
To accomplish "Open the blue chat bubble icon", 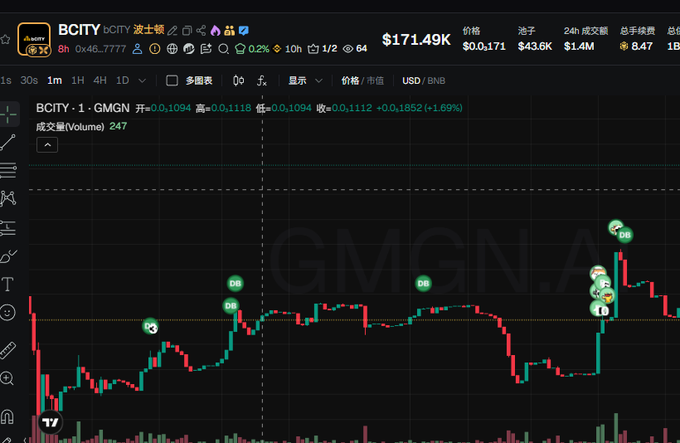I will pos(244,30).
